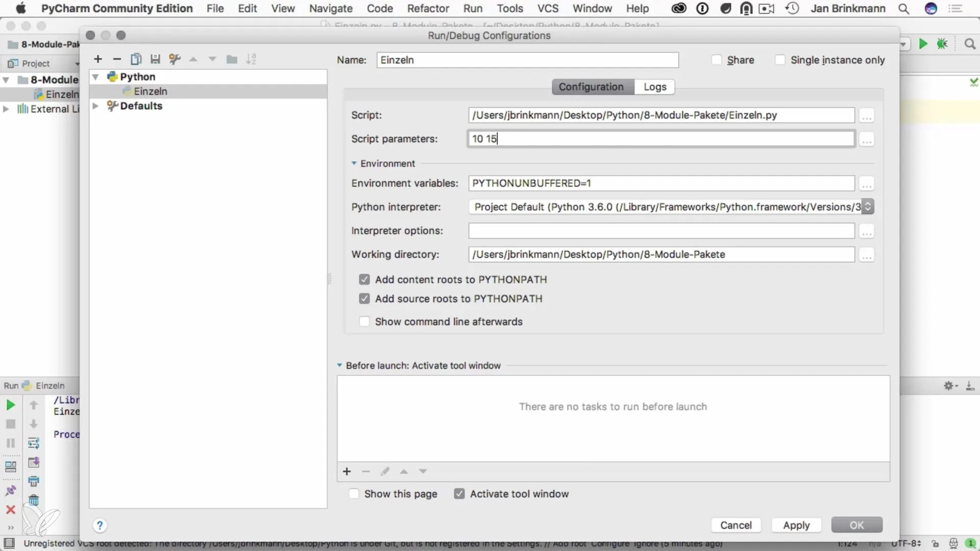Open the Python interpreter dropdown
Viewport: 980px width, 551px height.
[868, 207]
